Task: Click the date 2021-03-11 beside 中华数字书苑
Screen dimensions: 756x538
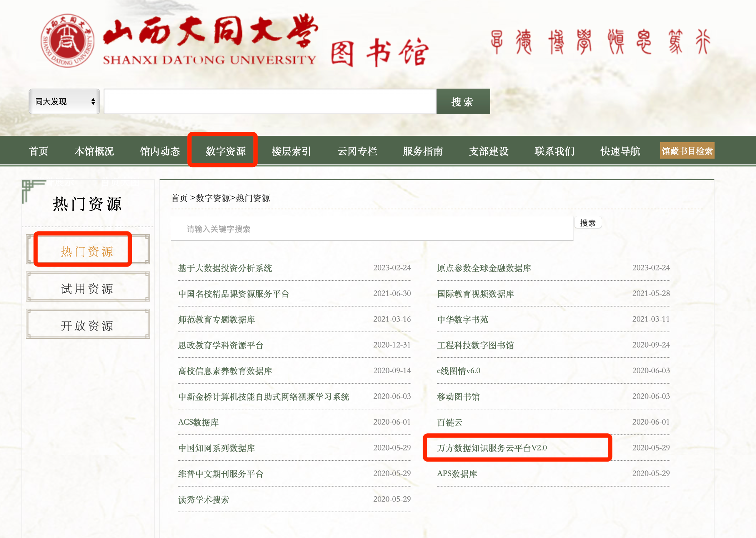Action: click(651, 319)
